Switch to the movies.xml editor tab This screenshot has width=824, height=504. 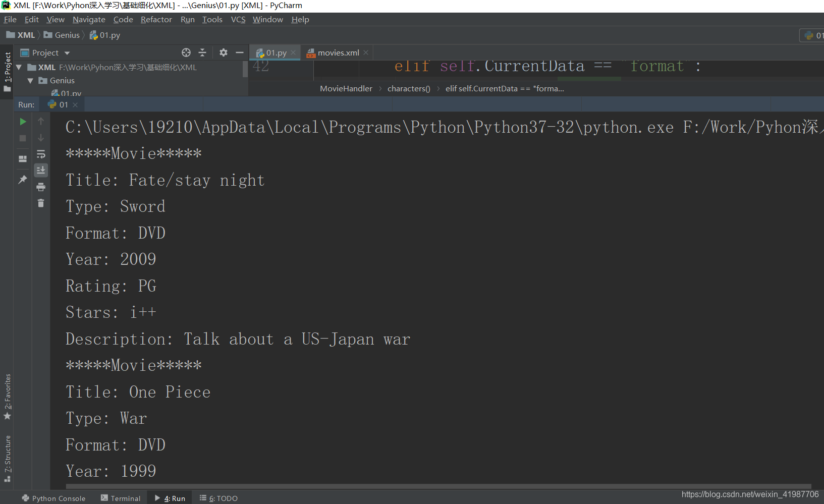point(338,52)
